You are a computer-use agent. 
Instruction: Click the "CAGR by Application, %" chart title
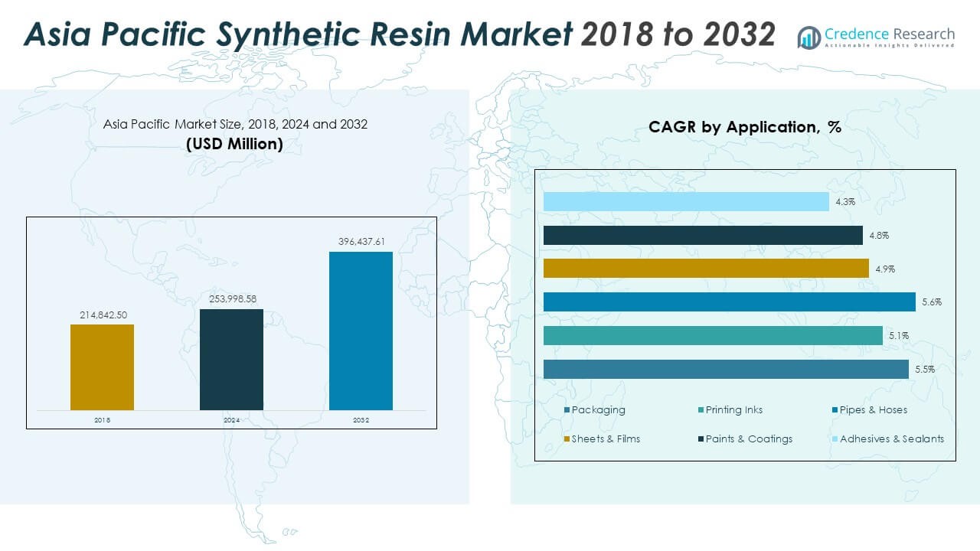pos(744,128)
